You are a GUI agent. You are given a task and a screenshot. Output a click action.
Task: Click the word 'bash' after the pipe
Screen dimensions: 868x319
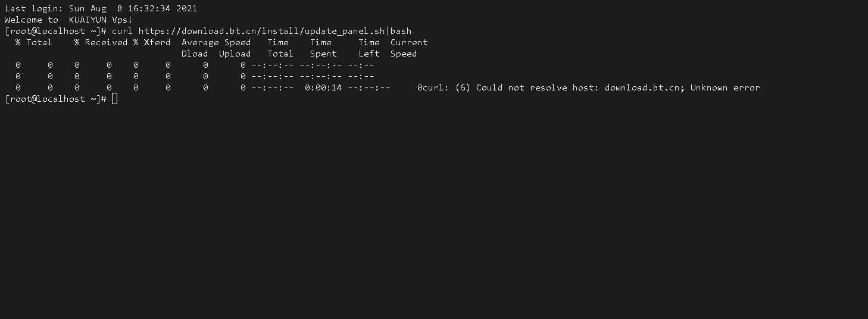point(401,31)
